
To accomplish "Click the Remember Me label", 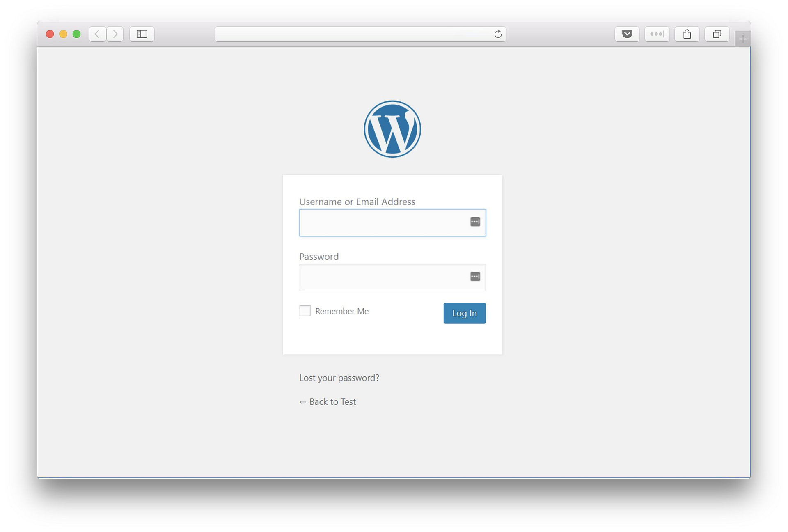I will pyautogui.click(x=342, y=311).
